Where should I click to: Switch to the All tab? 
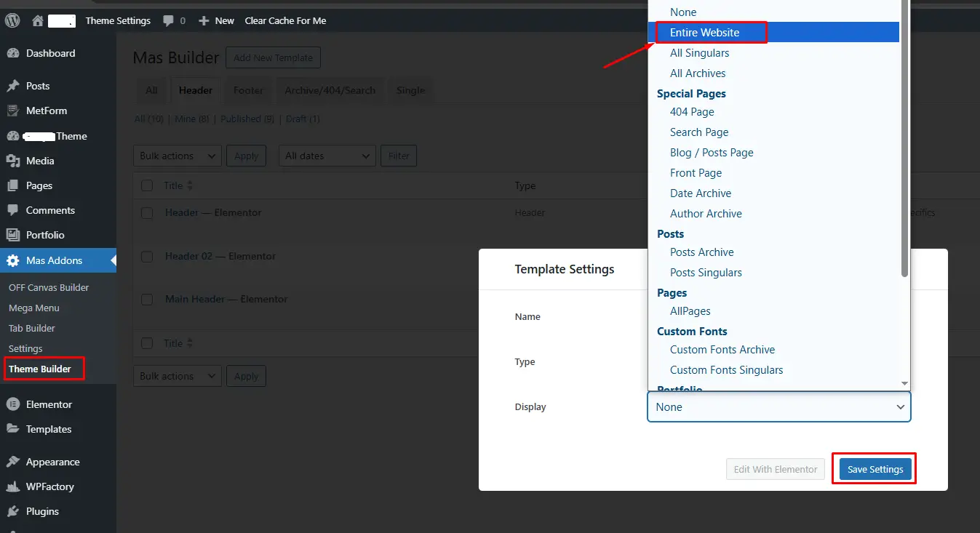click(151, 90)
